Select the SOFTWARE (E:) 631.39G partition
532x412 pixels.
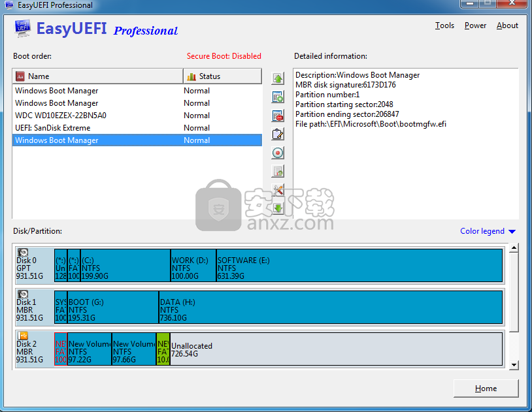[x=359, y=266]
